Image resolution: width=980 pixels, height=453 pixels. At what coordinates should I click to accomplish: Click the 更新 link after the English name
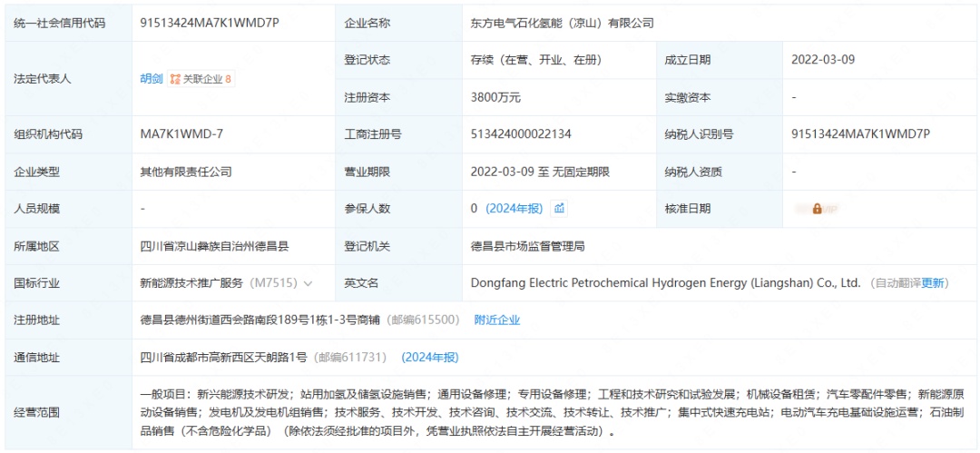click(x=933, y=283)
